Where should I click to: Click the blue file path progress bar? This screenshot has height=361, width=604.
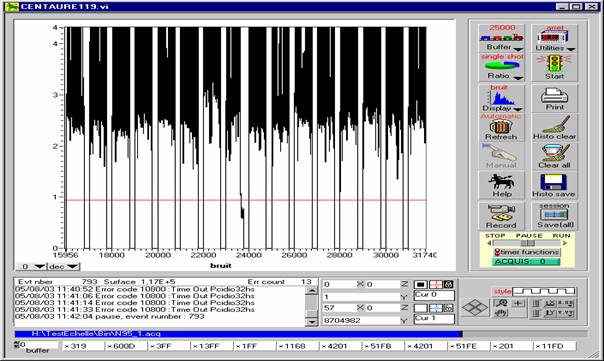[238, 334]
